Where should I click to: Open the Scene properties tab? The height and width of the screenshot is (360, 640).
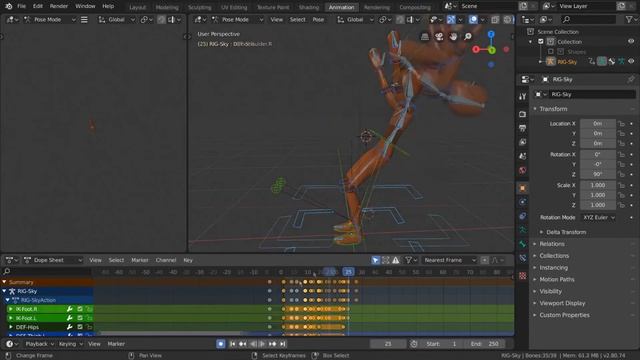tap(522, 156)
